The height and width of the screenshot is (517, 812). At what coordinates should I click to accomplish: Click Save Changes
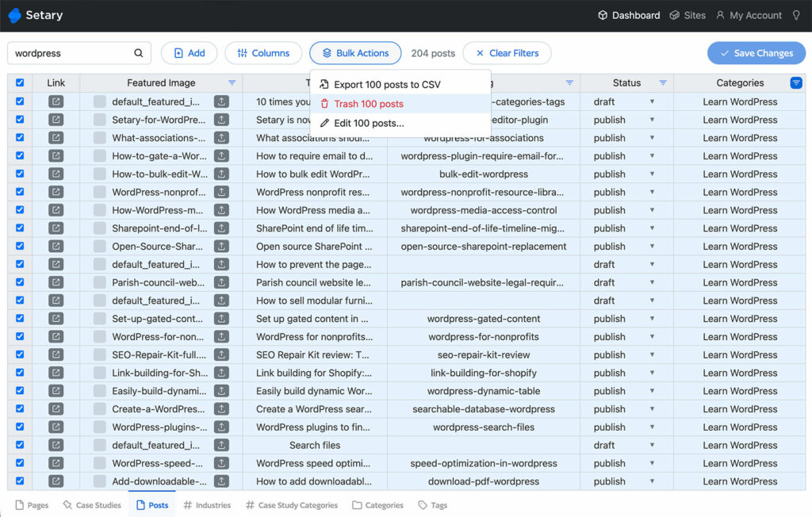(756, 53)
